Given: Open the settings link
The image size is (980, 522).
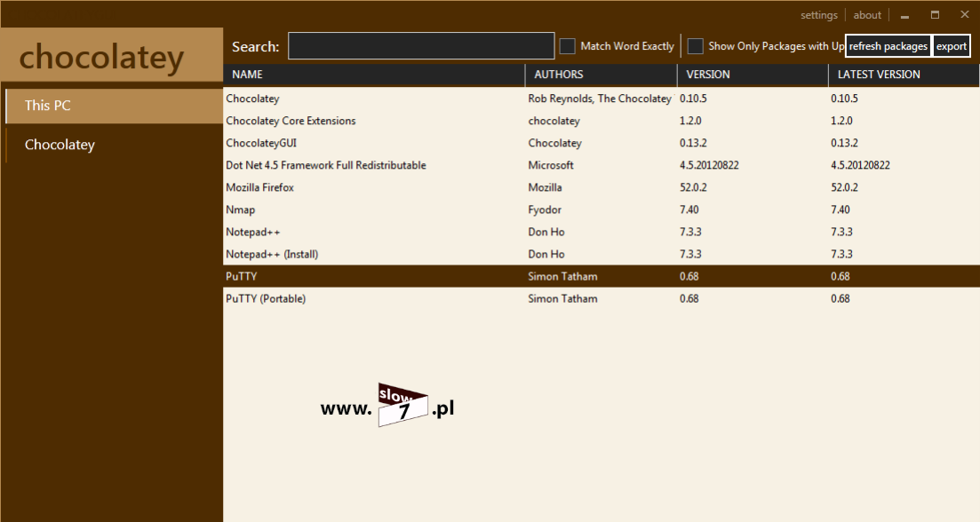Looking at the screenshot, I should point(819,15).
